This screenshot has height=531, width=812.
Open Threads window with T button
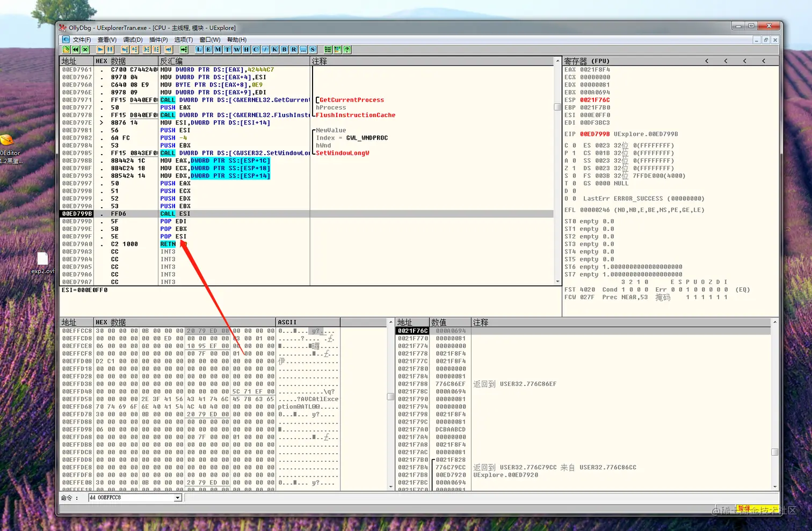228,49
